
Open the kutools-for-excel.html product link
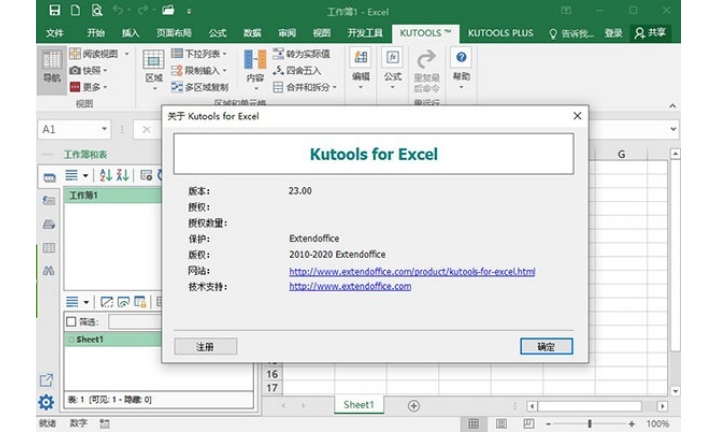412,271
